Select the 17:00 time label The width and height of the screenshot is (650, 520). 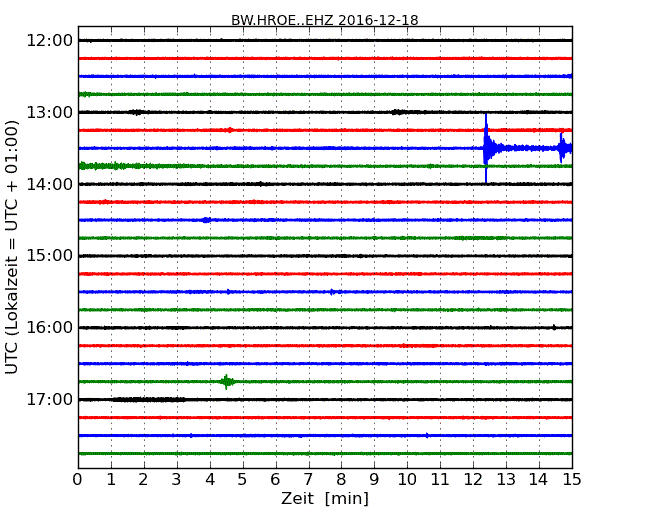(x=49, y=399)
